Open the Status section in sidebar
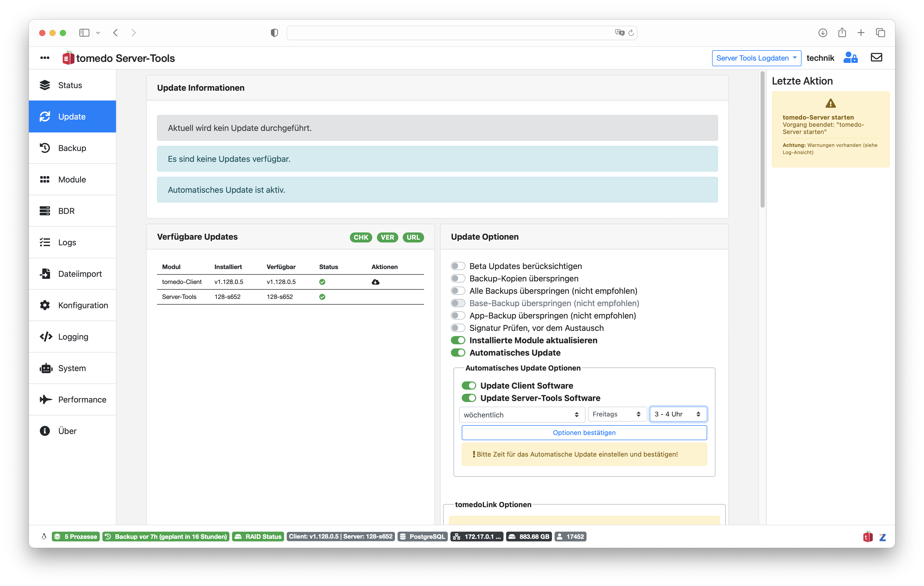Screen dimensions: 924x586 pyautogui.click(x=72, y=85)
